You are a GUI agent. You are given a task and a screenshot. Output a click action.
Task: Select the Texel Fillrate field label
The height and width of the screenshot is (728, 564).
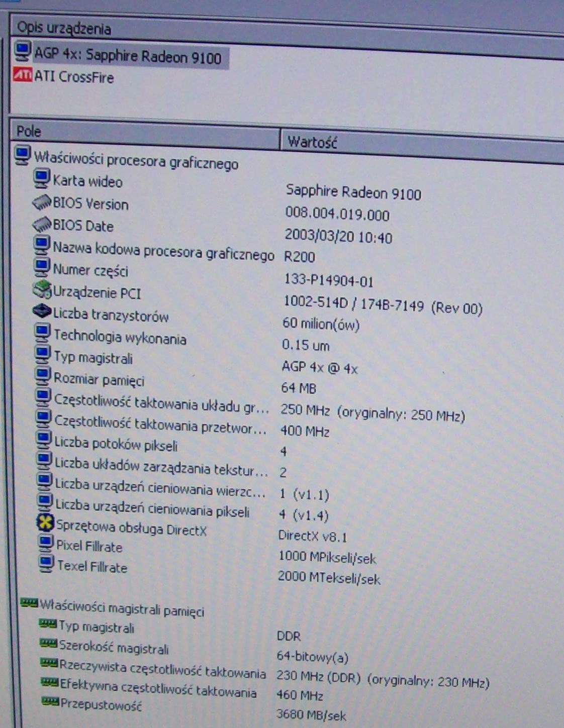click(x=92, y=567)
